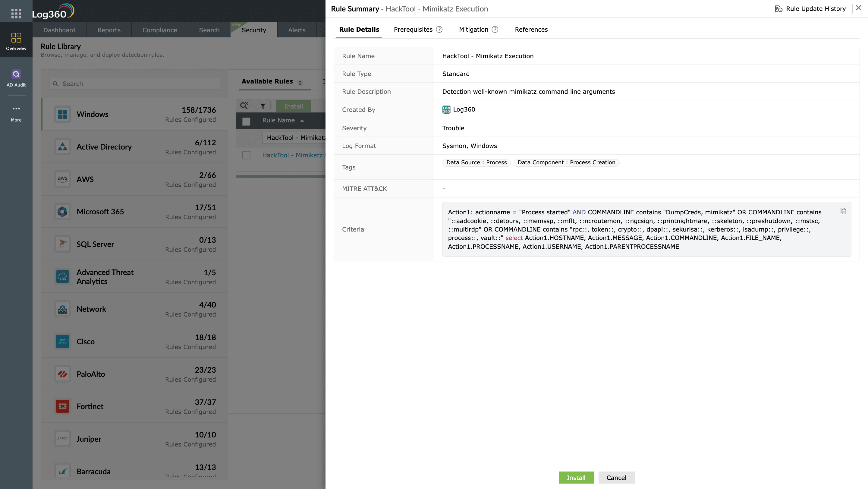Screen dimensions: 868x489
Task: Click the Rule Library search field
Action: click(x=134, y=83)
